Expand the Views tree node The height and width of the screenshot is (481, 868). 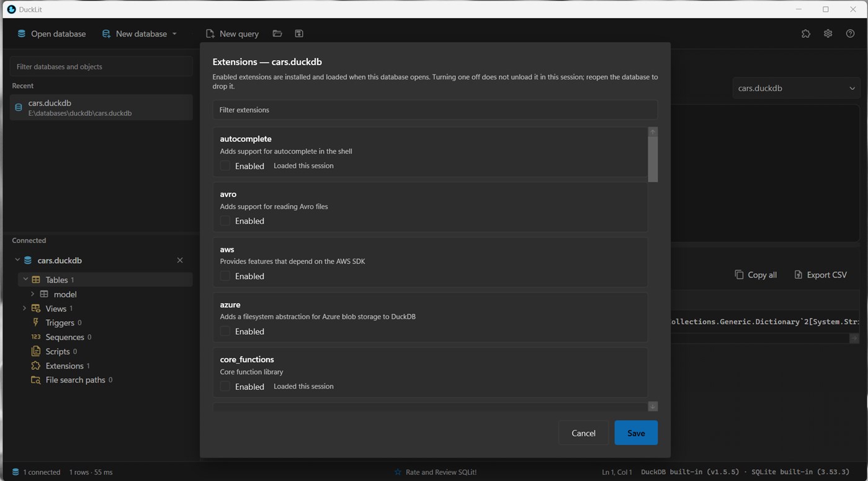[x=24, y=308]
